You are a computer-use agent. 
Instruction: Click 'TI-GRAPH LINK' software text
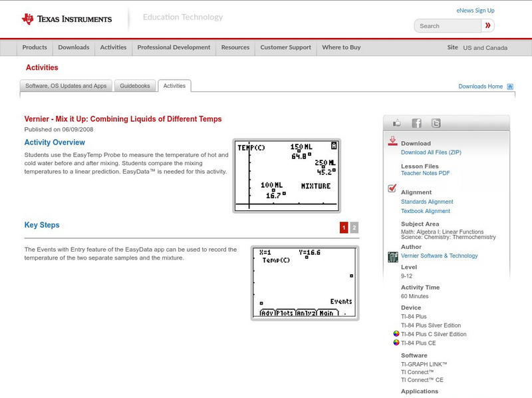click(424, 364)
